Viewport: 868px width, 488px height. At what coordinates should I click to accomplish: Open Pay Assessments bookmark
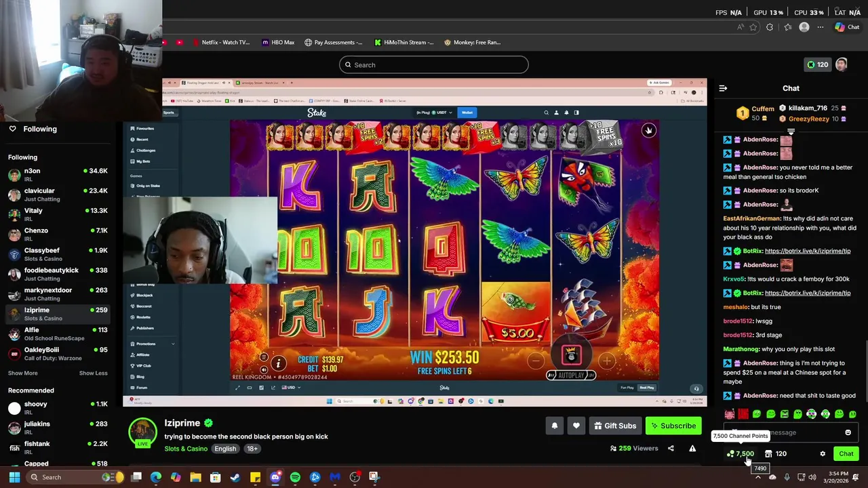coord(333,42)
